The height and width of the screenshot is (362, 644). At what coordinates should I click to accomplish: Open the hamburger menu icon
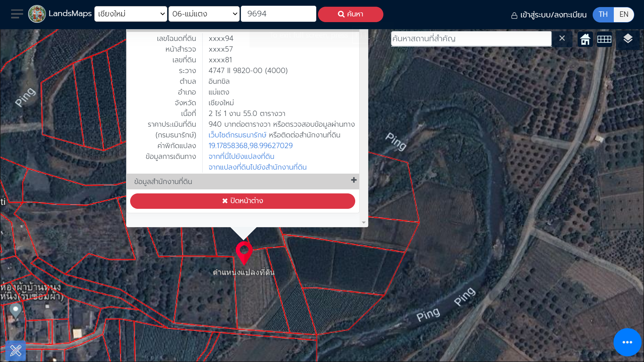click(17, 14)
